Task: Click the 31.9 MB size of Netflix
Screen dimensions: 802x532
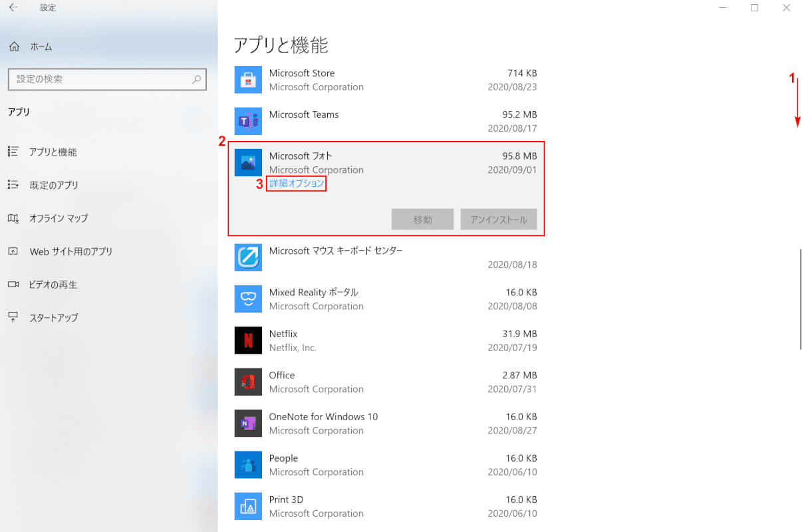Action: 519,334
